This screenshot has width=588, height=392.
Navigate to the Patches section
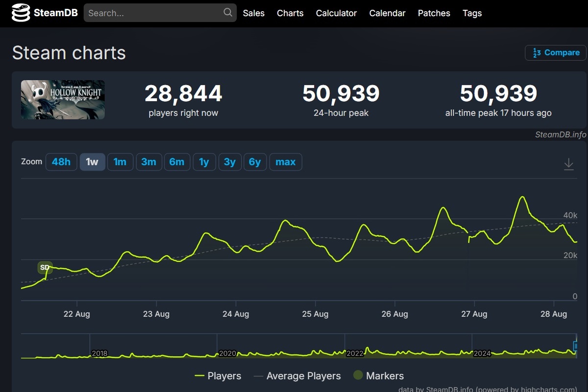coord(434,13)
